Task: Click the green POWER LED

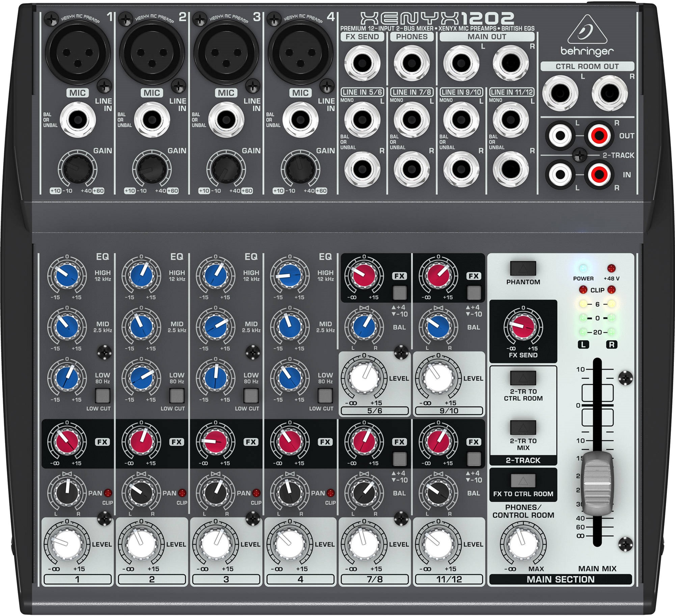Action: pos(583,268)
